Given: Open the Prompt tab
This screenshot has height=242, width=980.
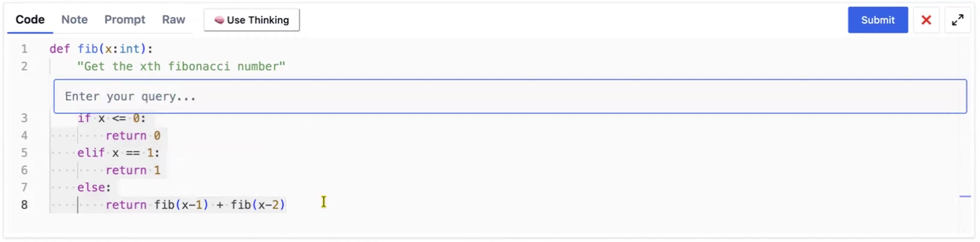Looking at the screenshot, I should (125, 20).
